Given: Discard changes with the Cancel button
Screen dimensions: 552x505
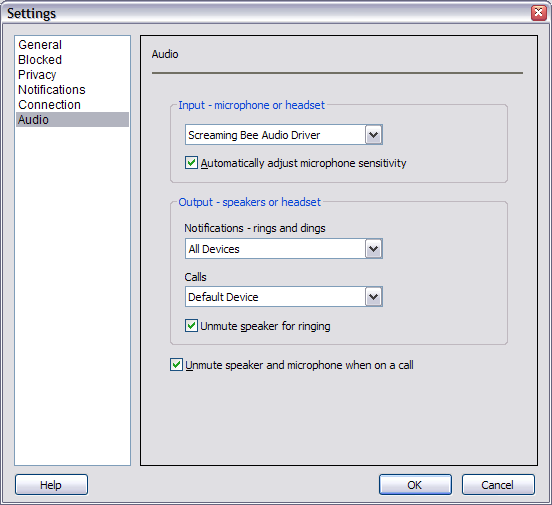Looking at the screenshot, I should pos(498,485).
